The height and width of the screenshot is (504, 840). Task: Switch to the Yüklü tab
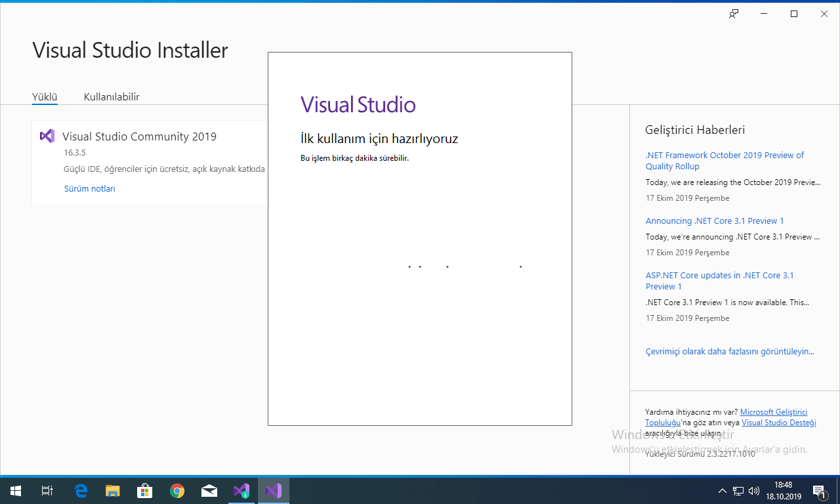pyautogui.click(x=45, y=97)
